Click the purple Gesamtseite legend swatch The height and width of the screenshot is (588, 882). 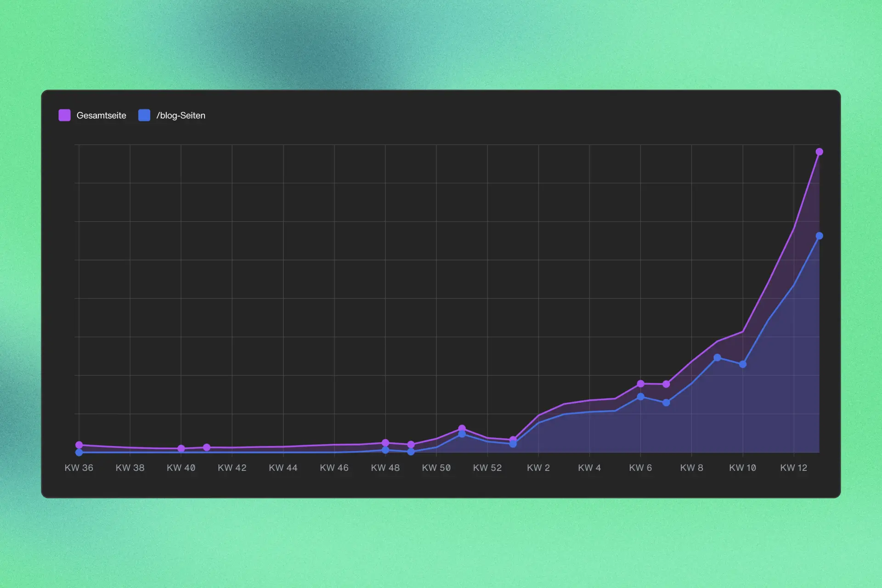[65, 115]
